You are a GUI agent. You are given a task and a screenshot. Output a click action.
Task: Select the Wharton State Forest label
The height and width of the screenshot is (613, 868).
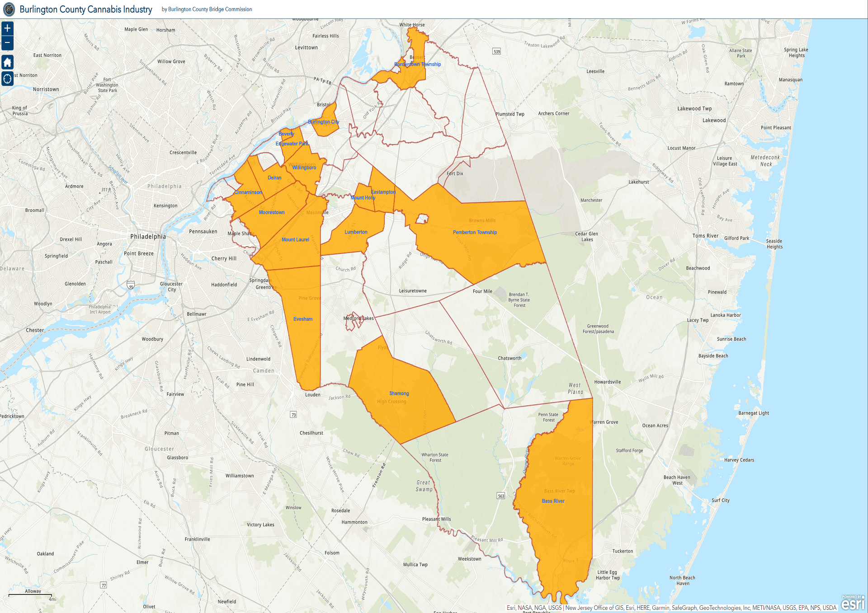point(435,458)
